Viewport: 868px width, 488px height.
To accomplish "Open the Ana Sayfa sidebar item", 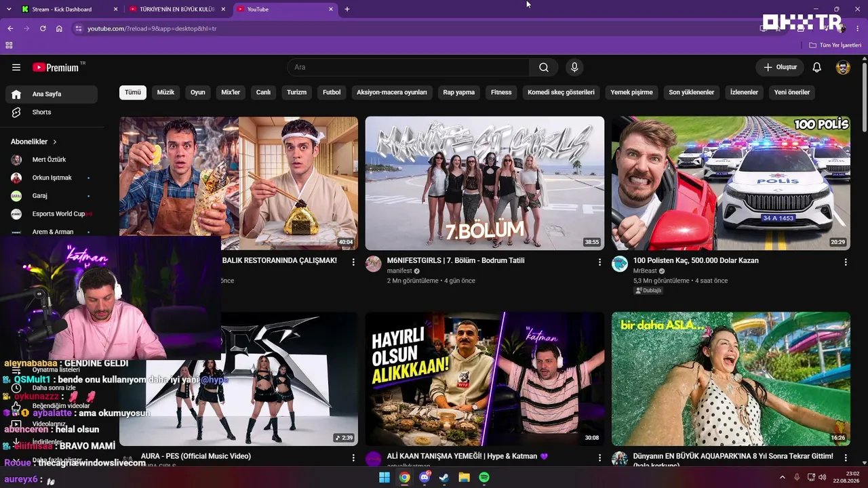I will pyautogui.click(x=52, y=94).
